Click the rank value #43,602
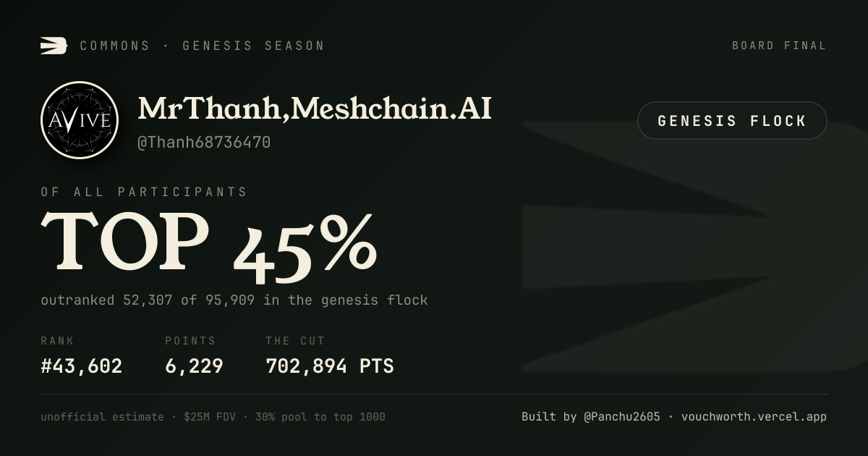The width and height of the screenshot is (868, 456). [82, 366]
